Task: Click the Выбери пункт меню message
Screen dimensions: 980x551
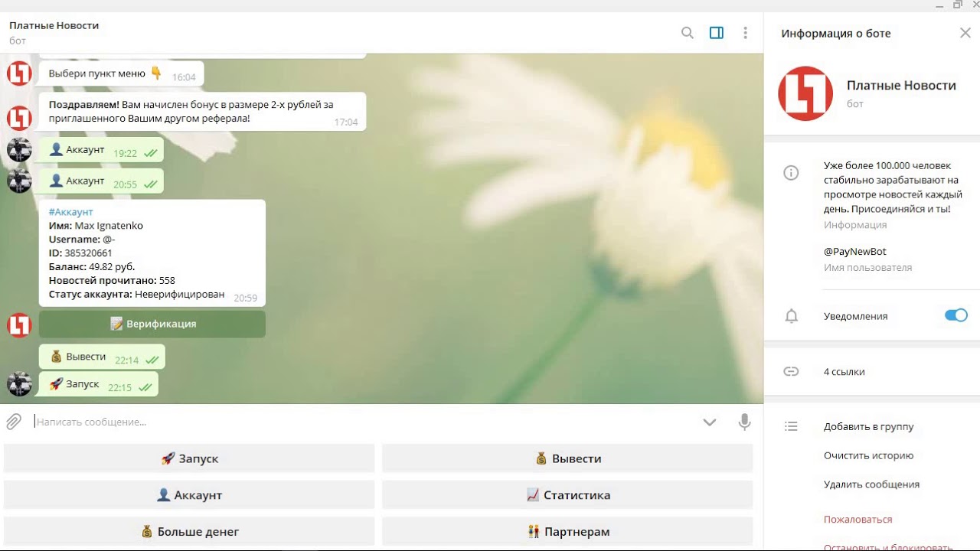Action: (x=121, y=73)
